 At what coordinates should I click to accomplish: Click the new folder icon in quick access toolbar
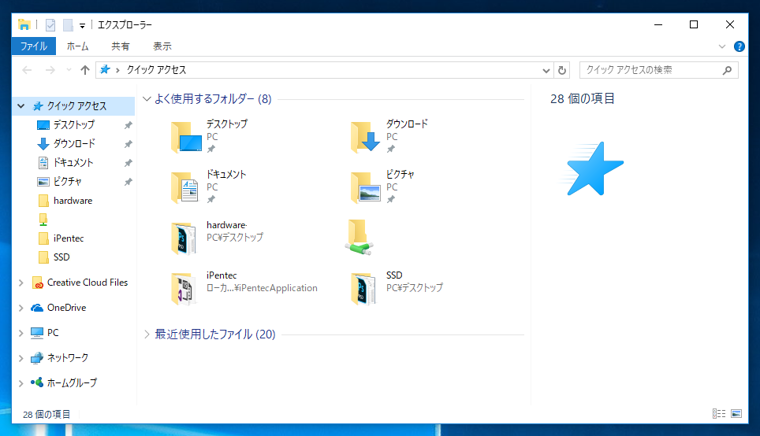pos(68,25)
